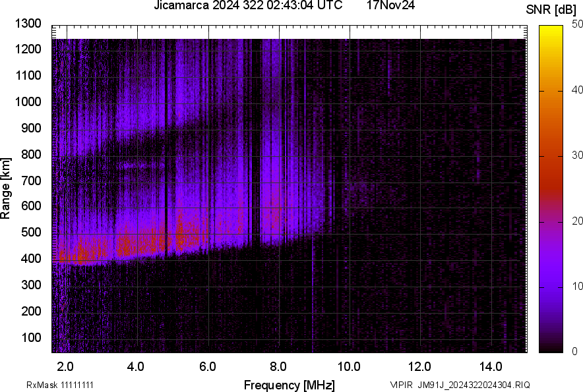
Task: Click the range tick label '1100'
Action: 28,75
